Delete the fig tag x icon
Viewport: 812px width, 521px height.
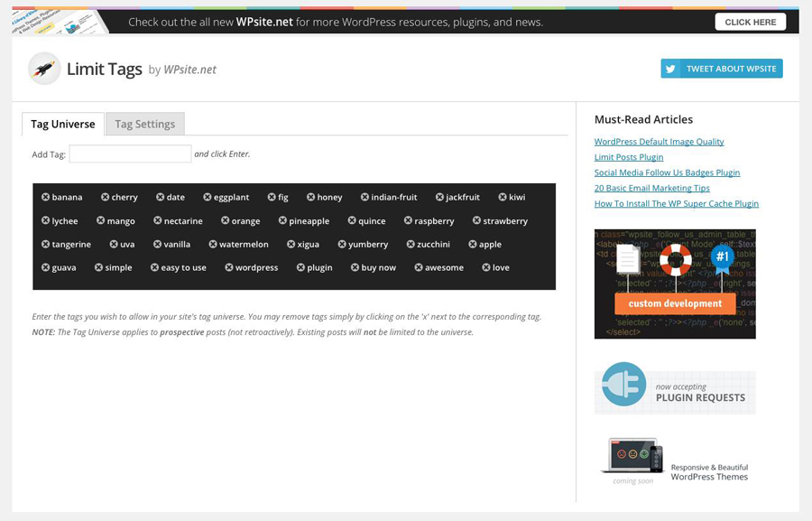272,197
